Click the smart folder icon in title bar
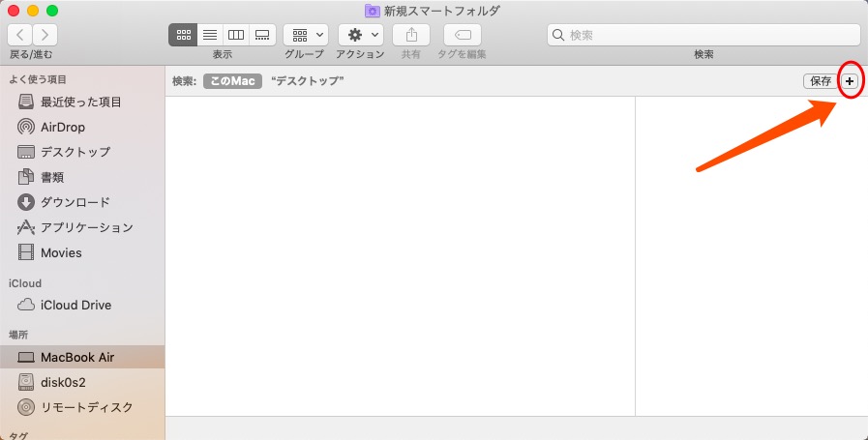This screenshot has width=868, height=440. (372, 11)
